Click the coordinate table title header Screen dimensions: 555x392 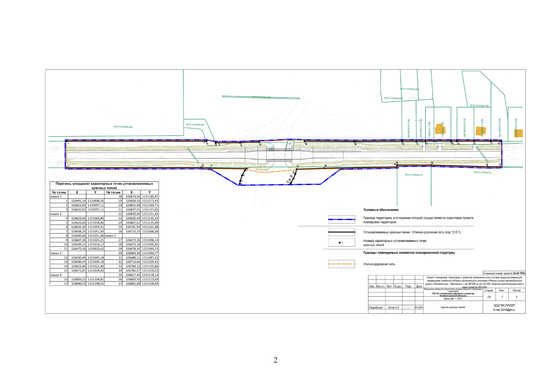[104, 186]
